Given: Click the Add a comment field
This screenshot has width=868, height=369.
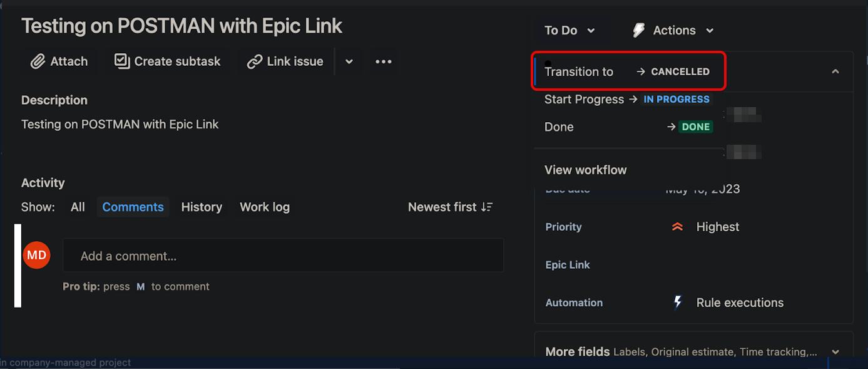Looking at the screenshot, I should (283, 256).
